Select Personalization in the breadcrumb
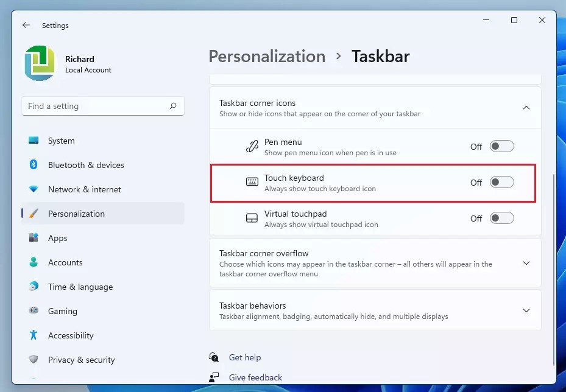This screenshot has height=392, width=566. tap(267, 56)
